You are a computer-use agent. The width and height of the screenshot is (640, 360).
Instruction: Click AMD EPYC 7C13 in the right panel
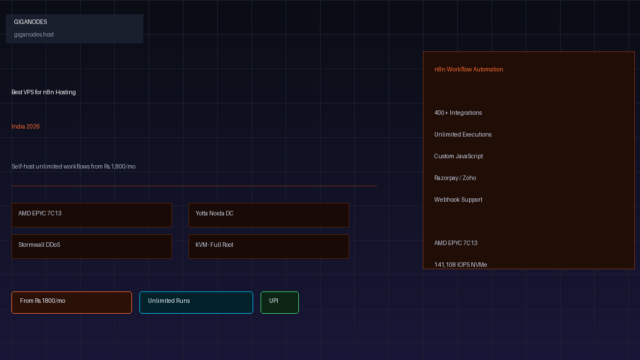click(456, 243)
